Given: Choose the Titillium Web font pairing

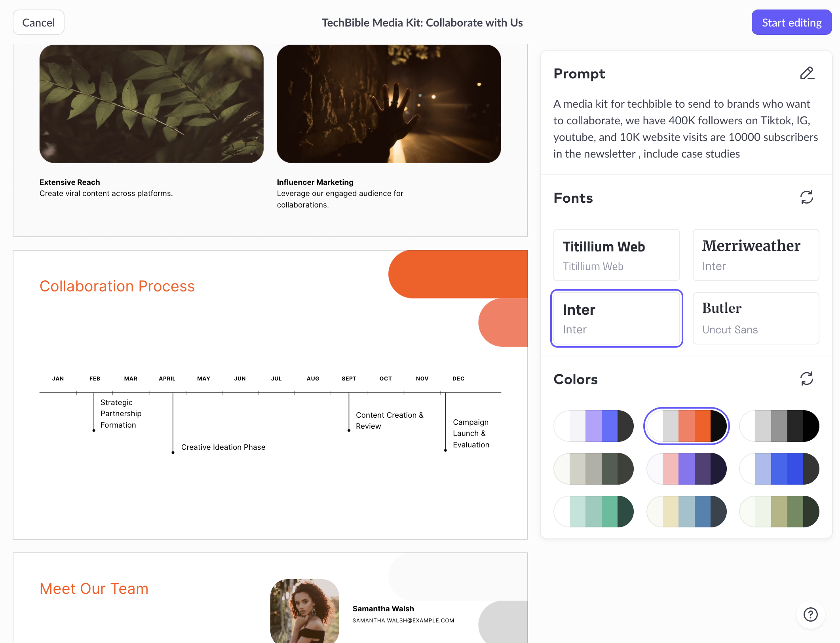Looking at the screenshot, I should (x=617, y=255).
